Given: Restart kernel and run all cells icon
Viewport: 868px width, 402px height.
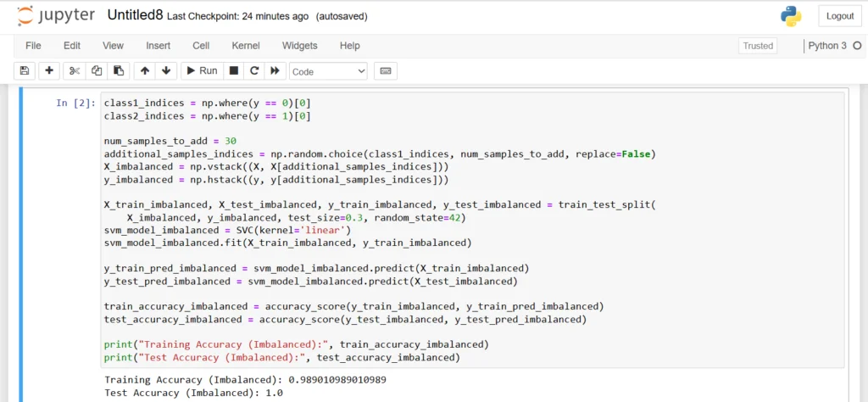Looking at the screenshot, I should click(x=275, y=71).
